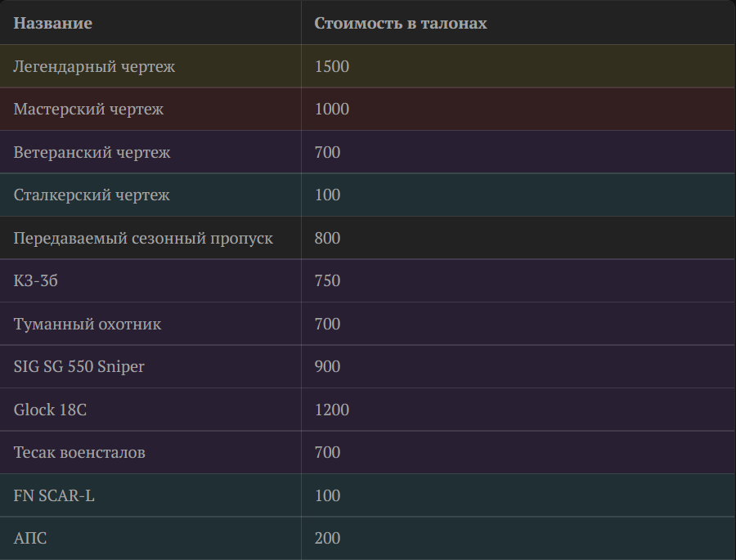The height and width of the screenshot is (560, 736).
Task: Click the 200 cost for АПС
Action: 327,539
